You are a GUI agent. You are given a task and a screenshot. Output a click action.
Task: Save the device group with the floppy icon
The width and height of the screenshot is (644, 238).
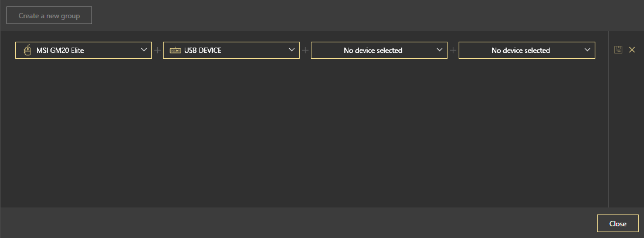pos(618,50)
